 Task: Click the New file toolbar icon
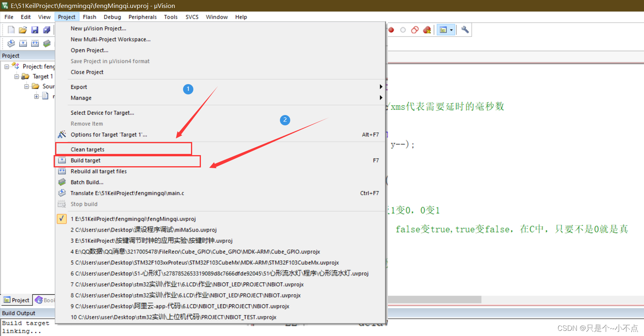pyautogui.click(x=11, y=30)
